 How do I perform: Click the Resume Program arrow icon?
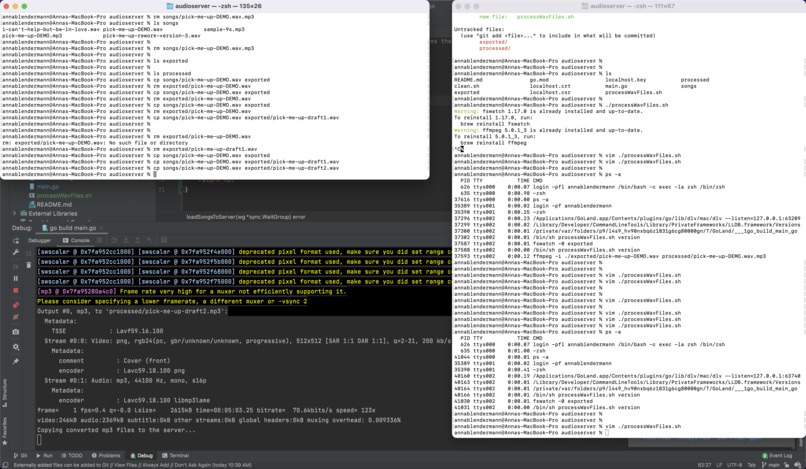[16, 266]
